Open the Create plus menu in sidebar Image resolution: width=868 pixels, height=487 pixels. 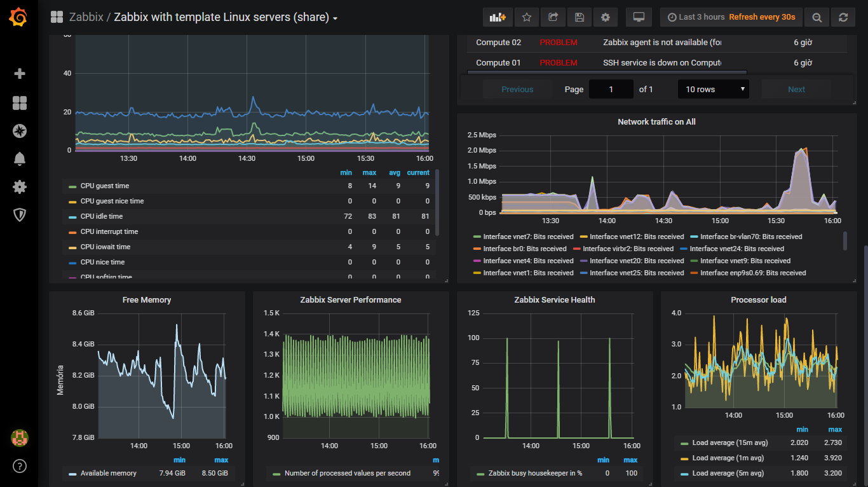(x=20, y=74)
